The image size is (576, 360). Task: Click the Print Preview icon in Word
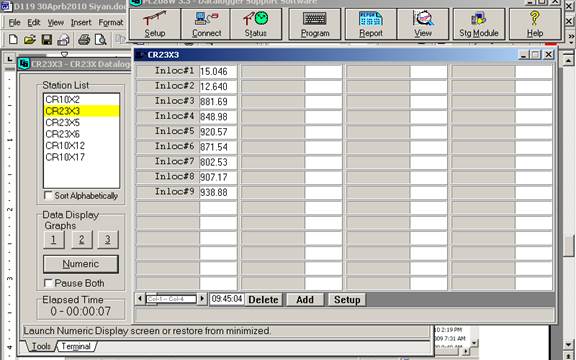click(x=100, y=39)
